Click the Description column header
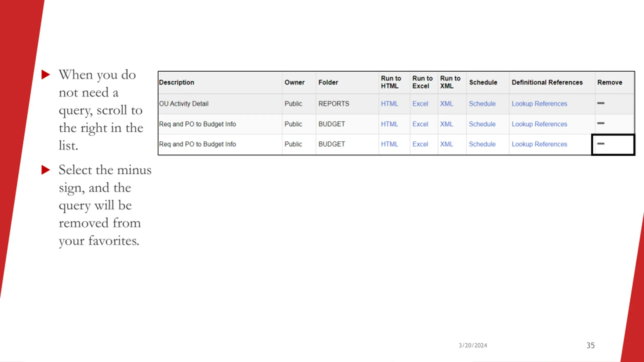Screen dimensions: 644x362 [x=177, y=82]
